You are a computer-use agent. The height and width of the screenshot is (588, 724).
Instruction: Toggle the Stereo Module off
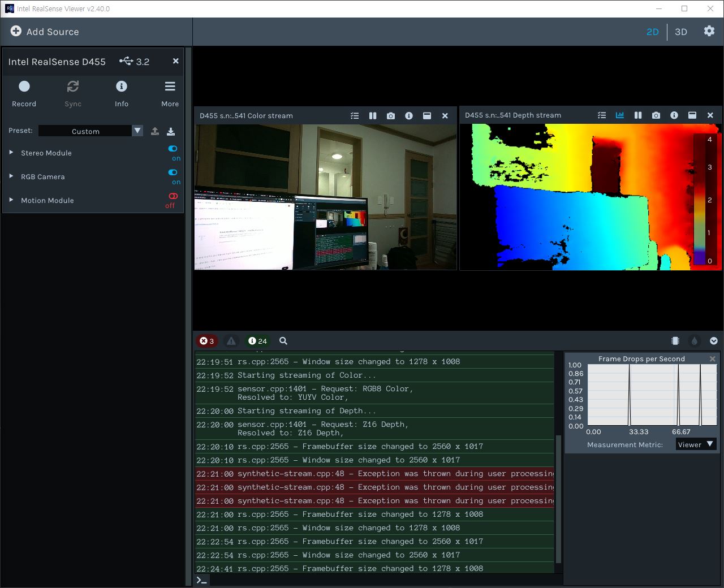click(x=173, y=149)
